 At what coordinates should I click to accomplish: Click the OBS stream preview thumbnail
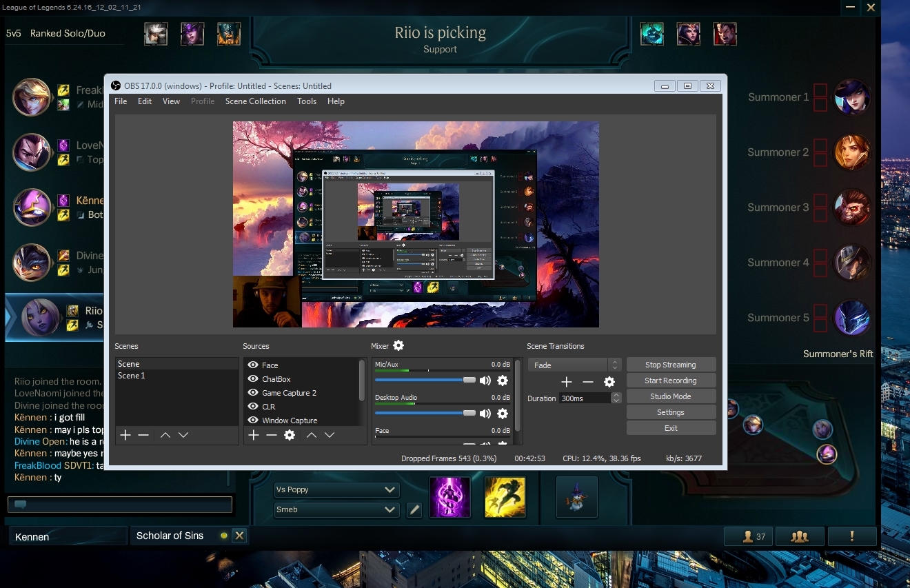(x=416, y=225)
